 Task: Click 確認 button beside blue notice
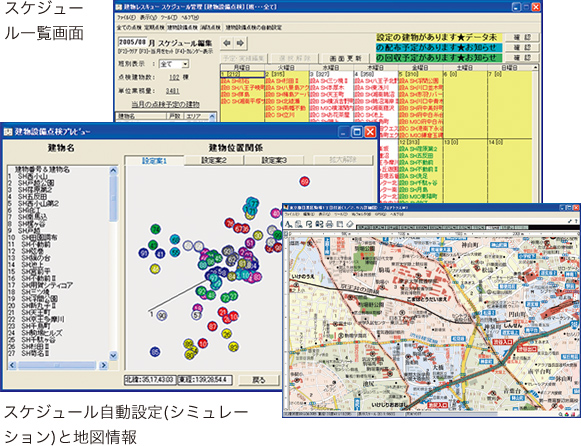click(x=522, y=47)
